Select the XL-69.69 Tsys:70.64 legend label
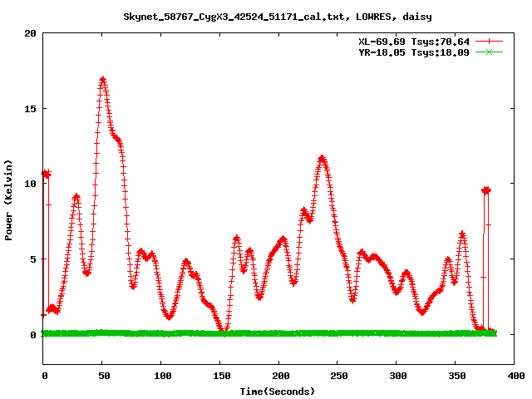The width and height of the screenshot is (532, 399). pyautogui.click(x=414, y=42)
